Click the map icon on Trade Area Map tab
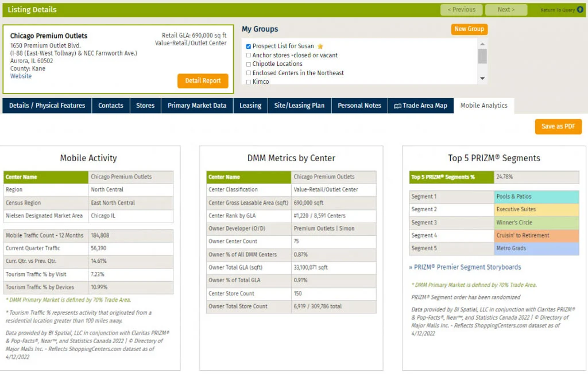 [x=397, y=106]
